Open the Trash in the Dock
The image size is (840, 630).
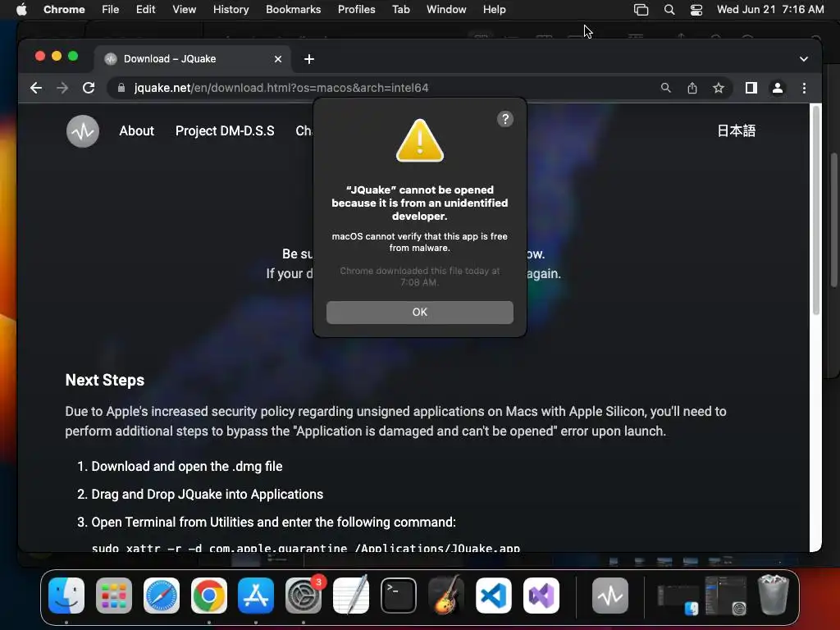click(x=774, y=594)
